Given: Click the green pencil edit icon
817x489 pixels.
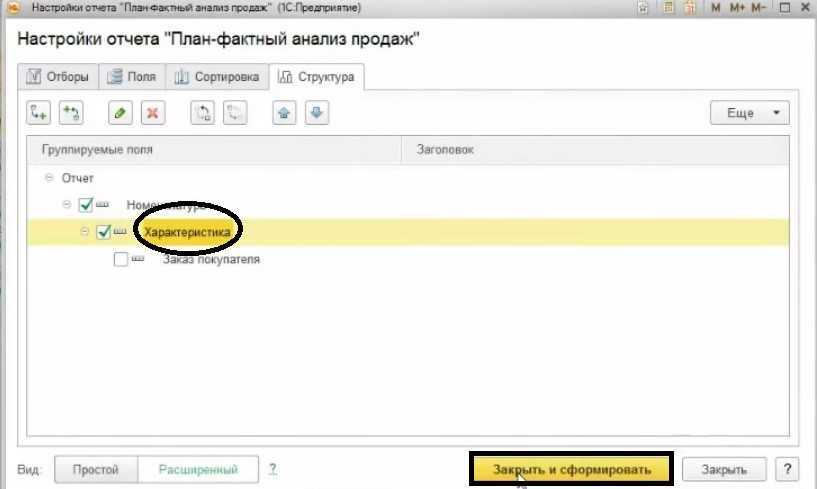Looking at the screenshot, I should (x=119, y=113).
